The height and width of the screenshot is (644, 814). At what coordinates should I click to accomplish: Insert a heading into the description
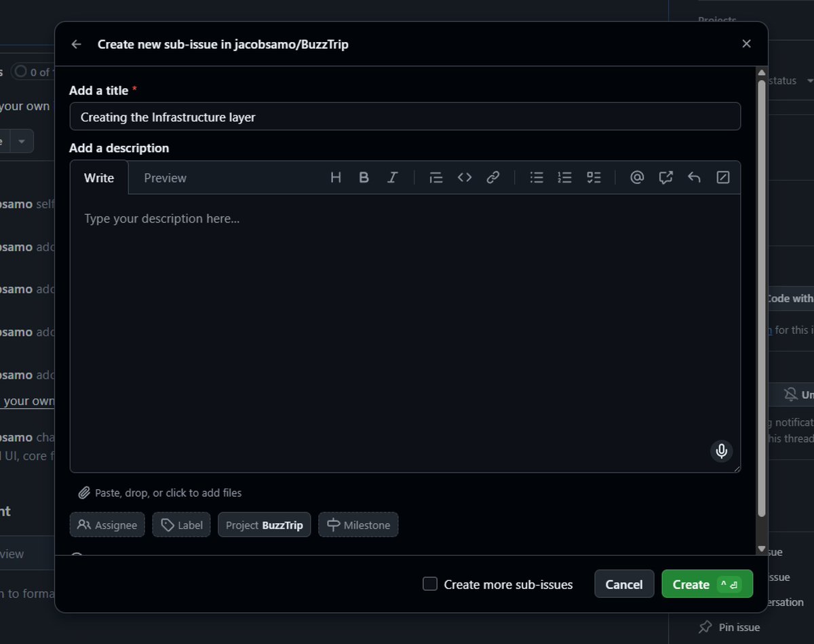(336, 177)
